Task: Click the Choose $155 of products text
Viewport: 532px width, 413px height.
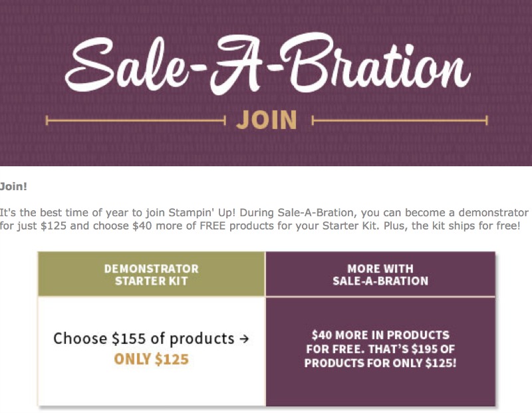Action: [x=144, y=339]
